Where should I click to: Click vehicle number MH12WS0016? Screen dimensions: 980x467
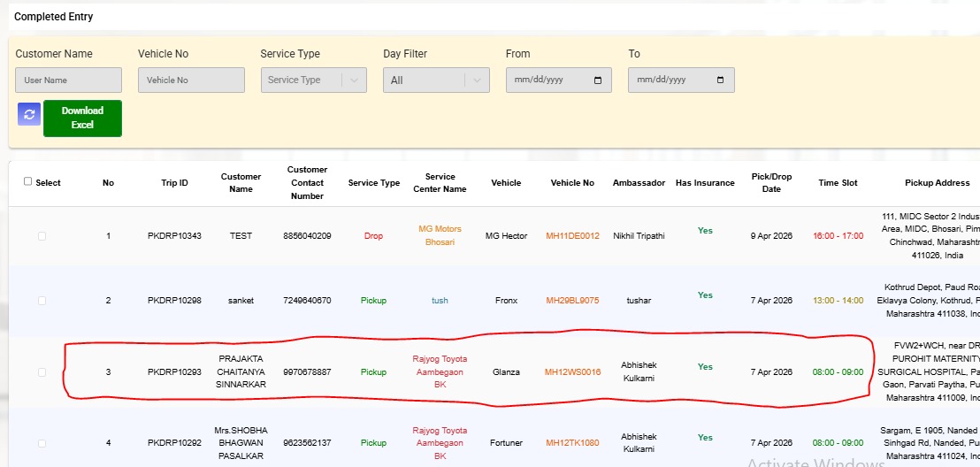click(x=572, y=372)
